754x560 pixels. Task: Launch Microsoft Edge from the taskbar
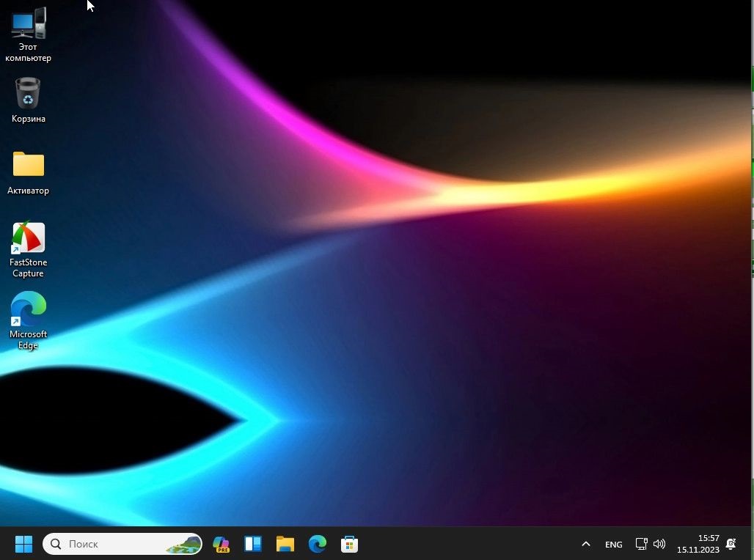318,544
